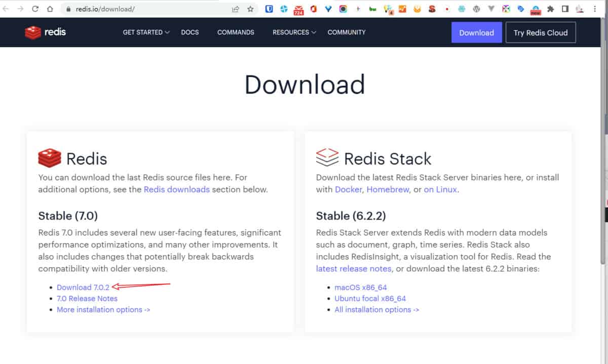Screen dimensions: 608x364
Task: Open the COMMANDS menu item
Action: tap(236, 32)
